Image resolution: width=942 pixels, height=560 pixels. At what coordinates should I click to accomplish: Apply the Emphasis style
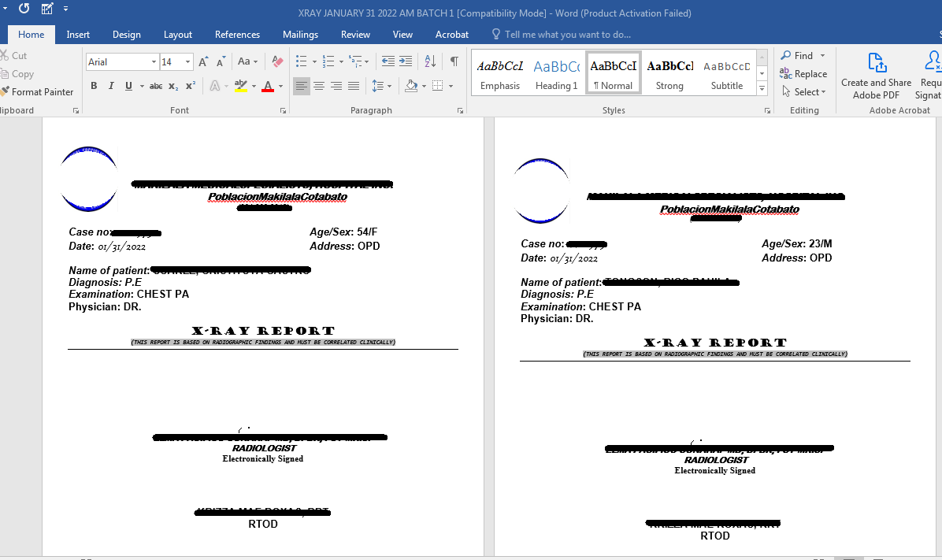coord(500,73)
